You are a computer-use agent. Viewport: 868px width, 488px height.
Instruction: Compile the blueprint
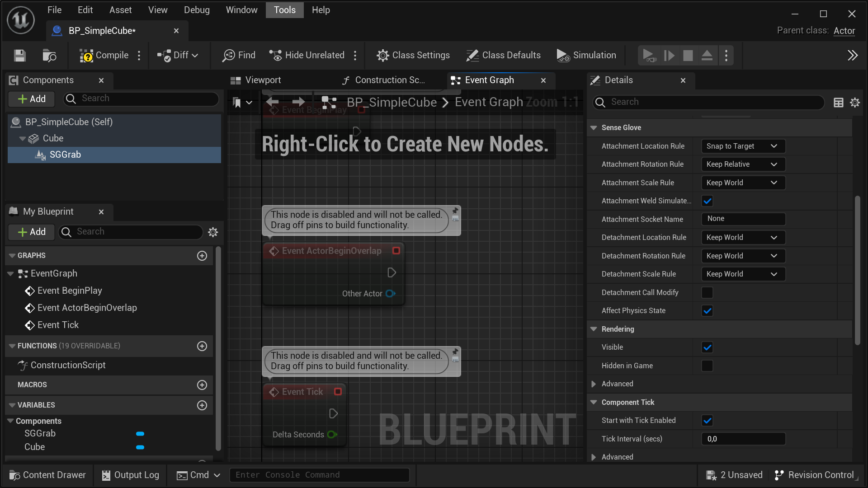tap(104, 55)
